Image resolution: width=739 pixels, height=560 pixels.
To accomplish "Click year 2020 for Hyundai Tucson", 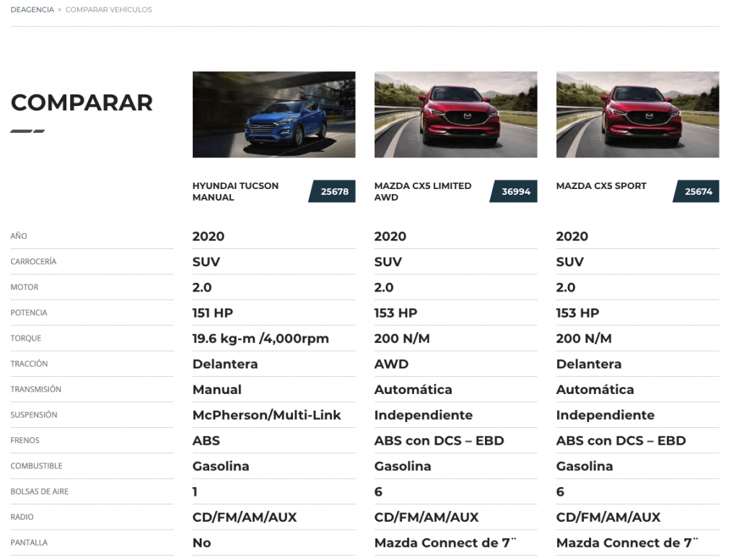I will (x=209, y=236).
